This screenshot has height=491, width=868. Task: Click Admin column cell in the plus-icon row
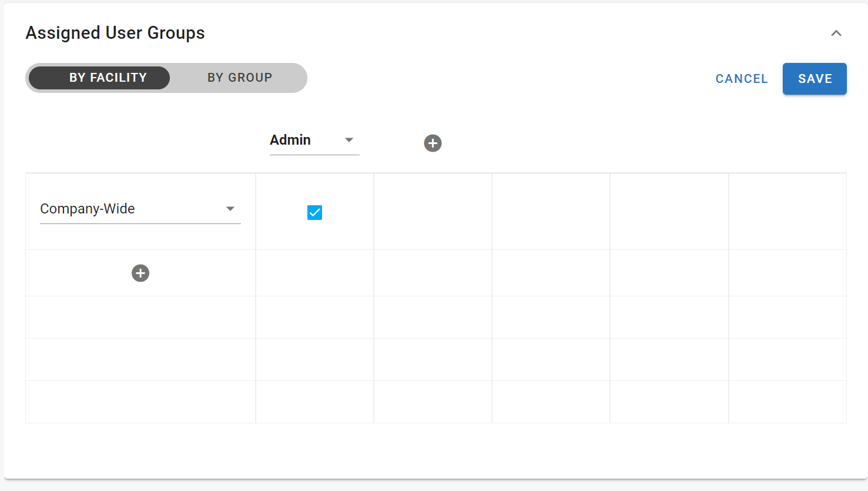click(x=314, y=273)
